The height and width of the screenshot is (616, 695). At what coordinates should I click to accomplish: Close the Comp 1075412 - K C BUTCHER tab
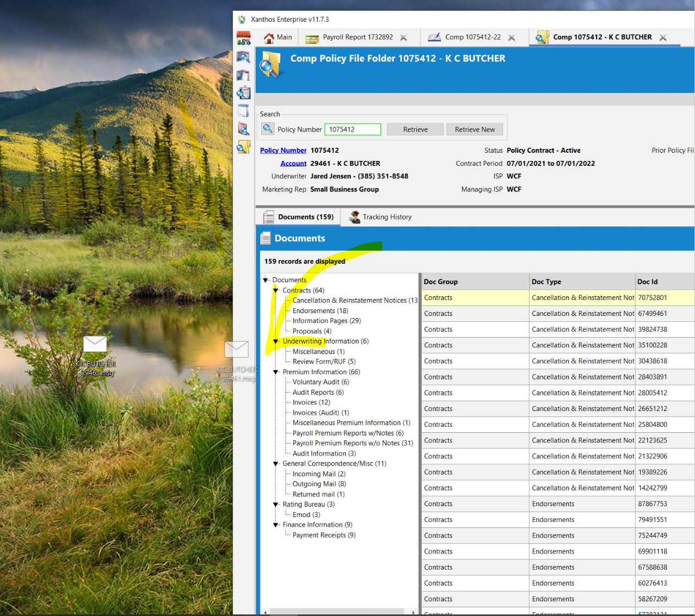(x=663, y=38)
